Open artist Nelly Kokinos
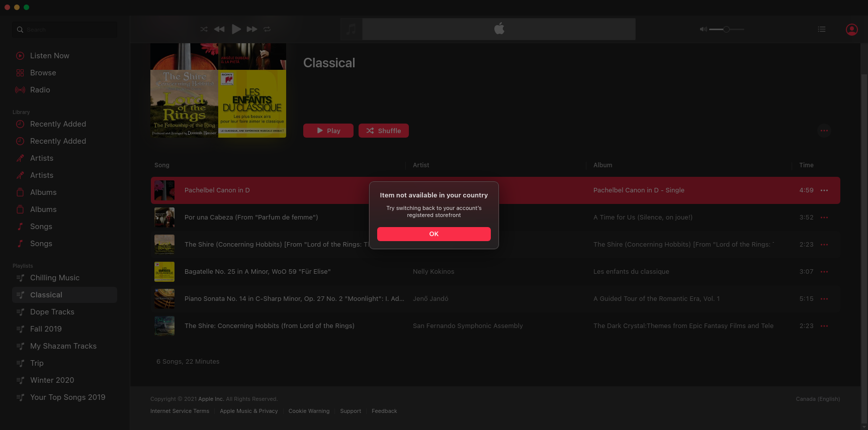The height and width of the screenshot is (430, 868). (433, 272)
